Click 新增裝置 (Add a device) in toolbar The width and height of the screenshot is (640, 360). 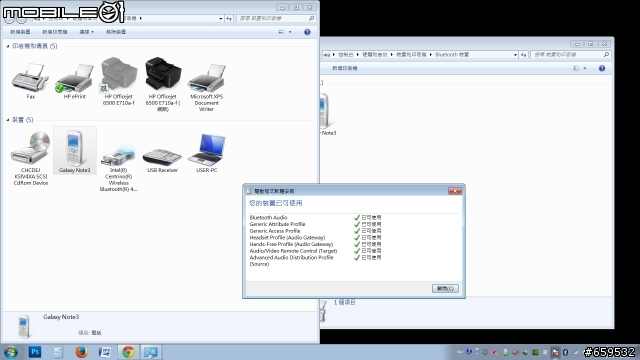pyautogui.click(x=20, y=32)
